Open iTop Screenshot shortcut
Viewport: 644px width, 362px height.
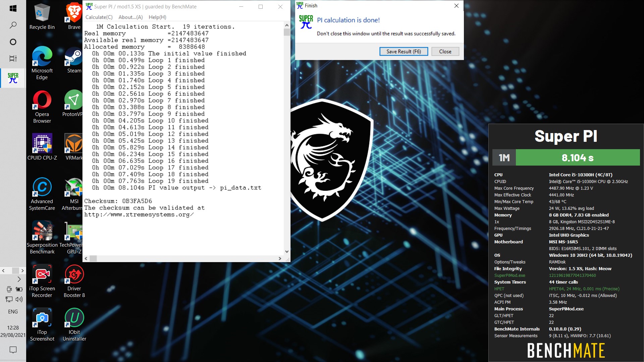coord(42,324)
